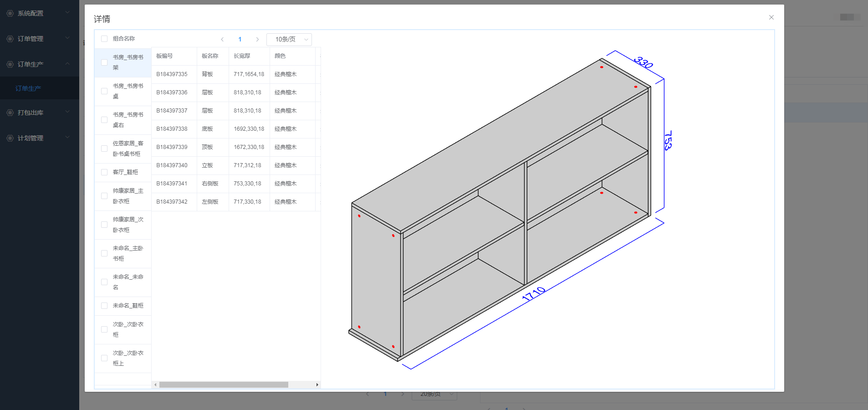Image resolution: width=868 pixels, height=410 pixels.
Task: Collapse the 订单生产 menu section
Action: tap(67, 64)
